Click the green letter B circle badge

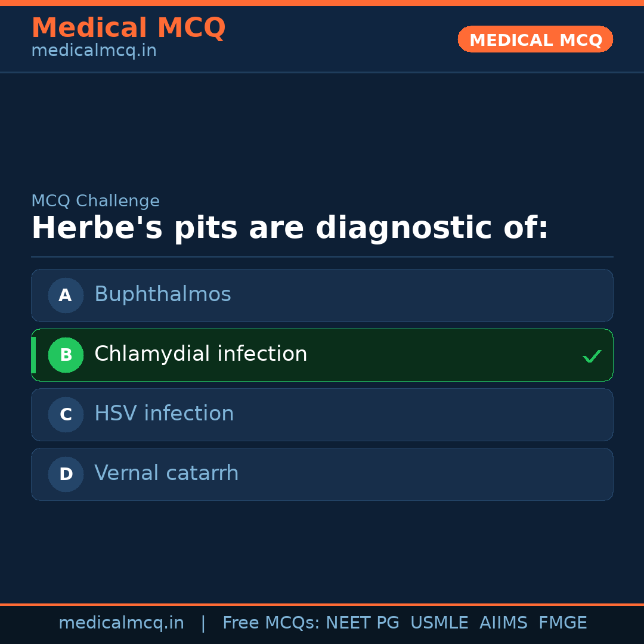click(x=66, y=355)
